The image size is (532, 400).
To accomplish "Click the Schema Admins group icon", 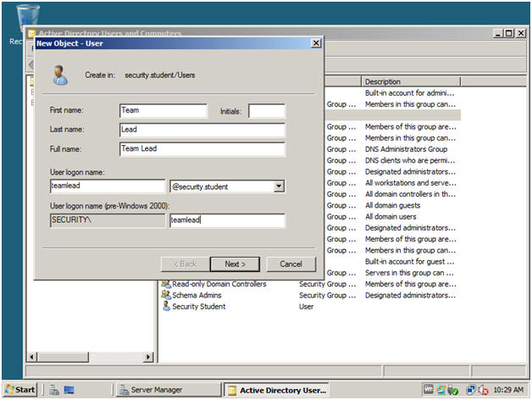I will pyautogui.click(x=165, y=295).
